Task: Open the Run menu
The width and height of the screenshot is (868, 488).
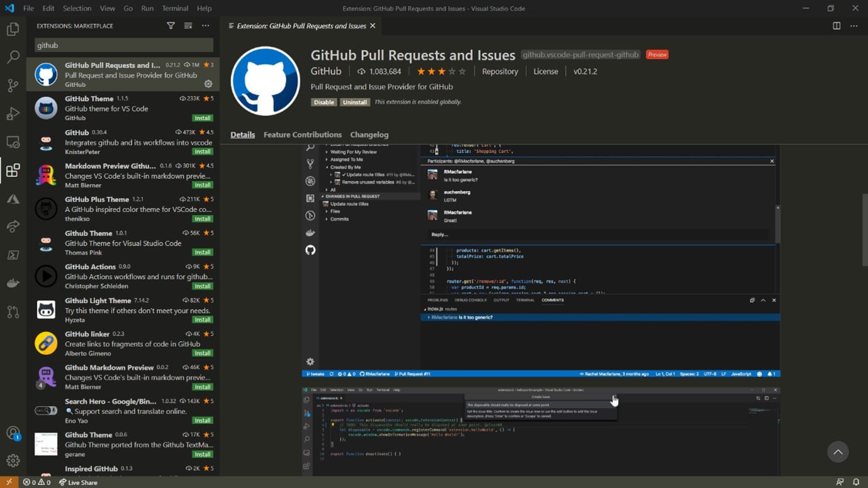Action: [147, 8]
